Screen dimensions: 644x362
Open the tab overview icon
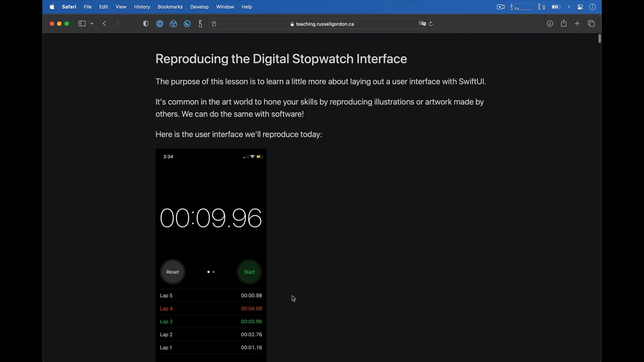(591, 24)
